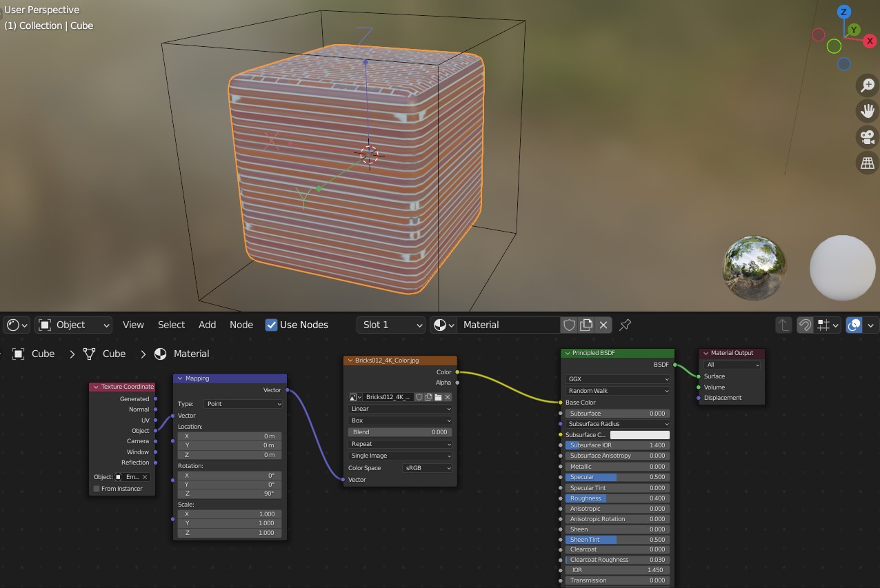Unlink the image in Bricks012 texture node
The image size is (880, 588).
[448, 397]
